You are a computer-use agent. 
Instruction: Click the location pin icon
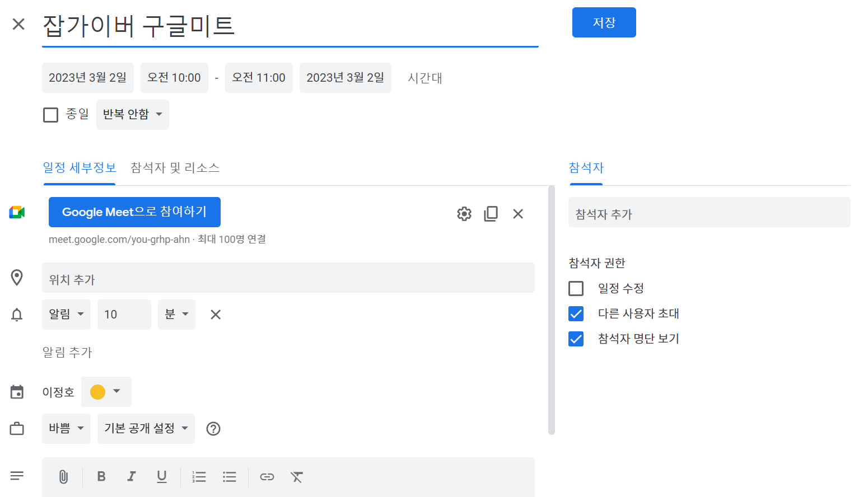coord(17,278)
